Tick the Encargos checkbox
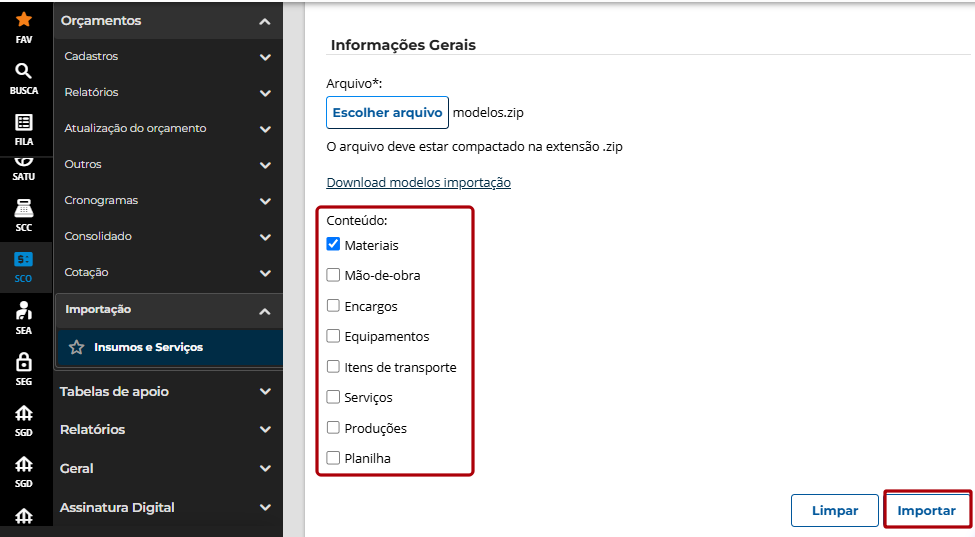 coord(333,305)
